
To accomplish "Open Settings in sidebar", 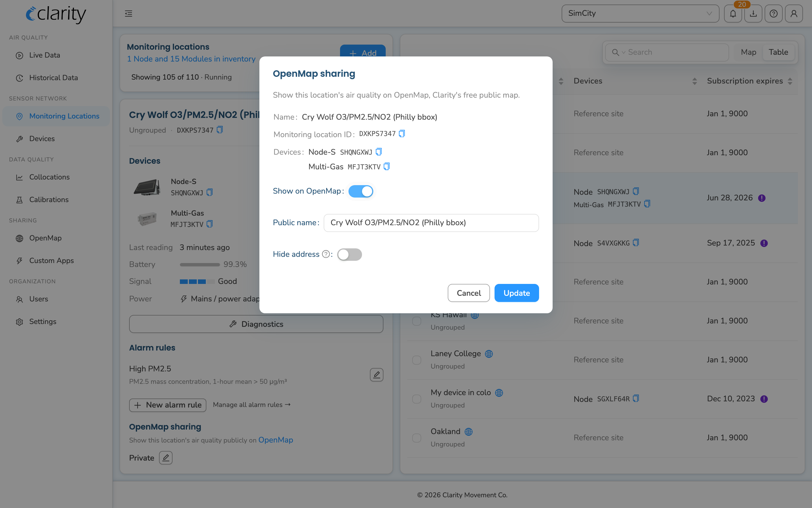I will point(56,321).
